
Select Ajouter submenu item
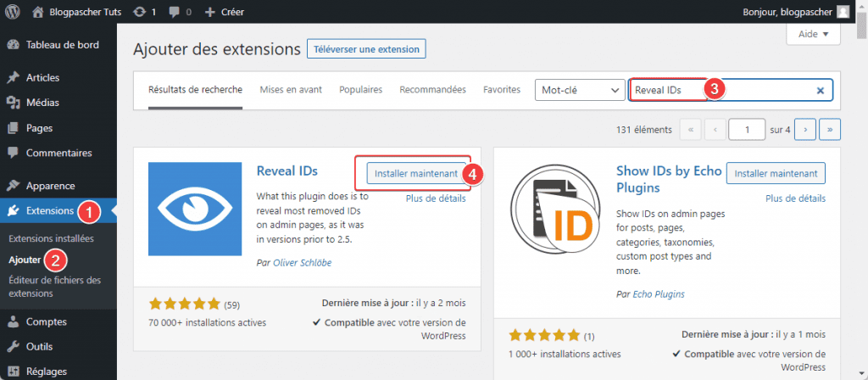click(x=25, y=260)
